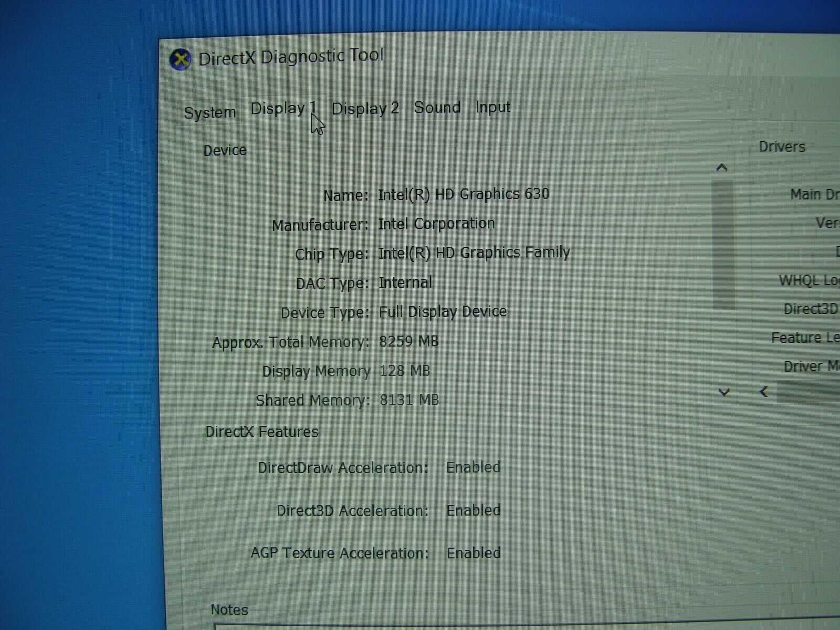Screen dimensions: 840x630
Task: Click the Drivers panel horizontal scrollbar thumb
Action: 808,392
